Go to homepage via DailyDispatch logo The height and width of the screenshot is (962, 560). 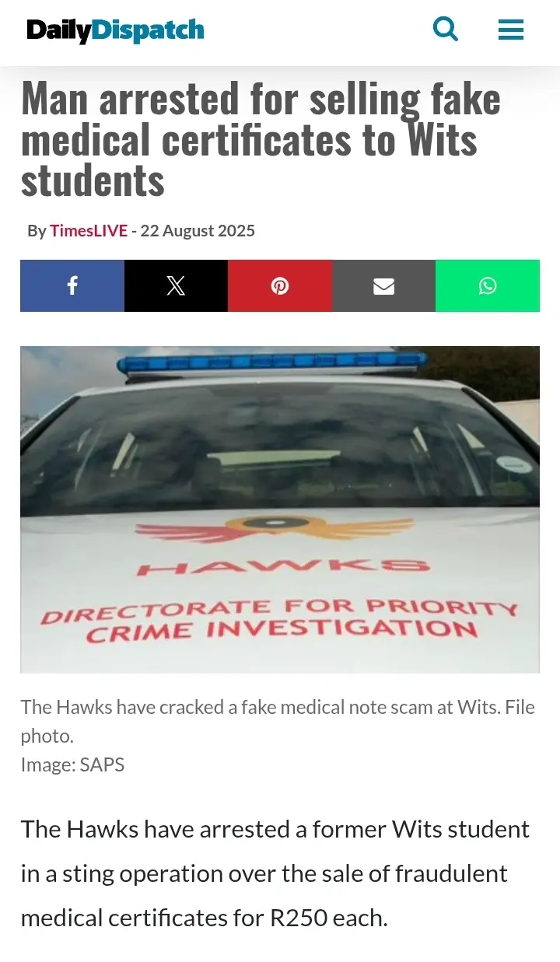(x=115, y=30)
